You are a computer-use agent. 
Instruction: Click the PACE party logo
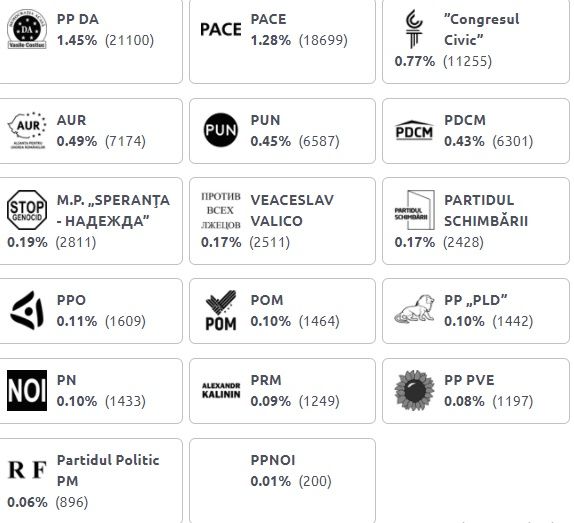(x=221, y=29)
